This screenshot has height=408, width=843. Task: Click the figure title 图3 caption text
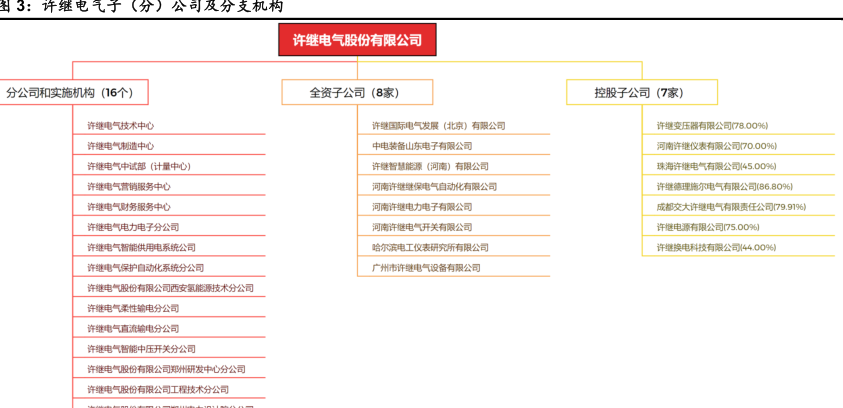coord(141,6)
